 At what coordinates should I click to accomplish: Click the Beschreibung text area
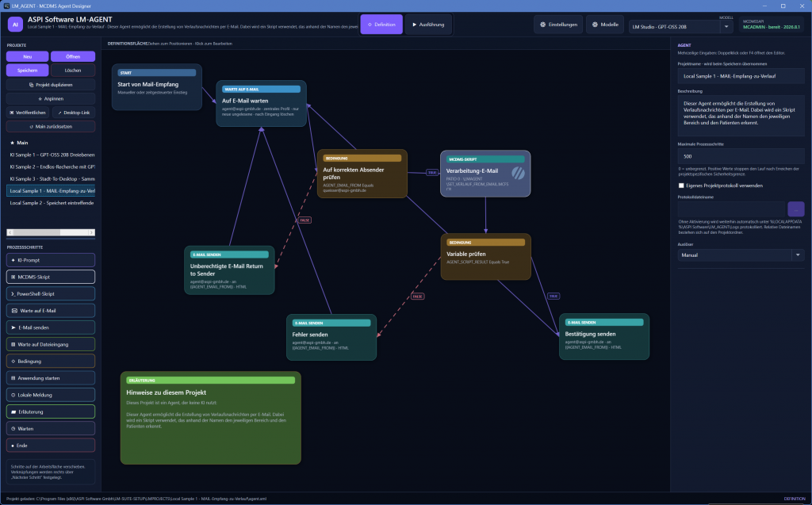pyautogui.click(x=741, y=116)
